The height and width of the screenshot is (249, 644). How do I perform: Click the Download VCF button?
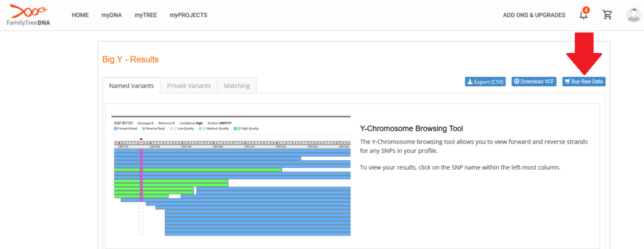534,82
